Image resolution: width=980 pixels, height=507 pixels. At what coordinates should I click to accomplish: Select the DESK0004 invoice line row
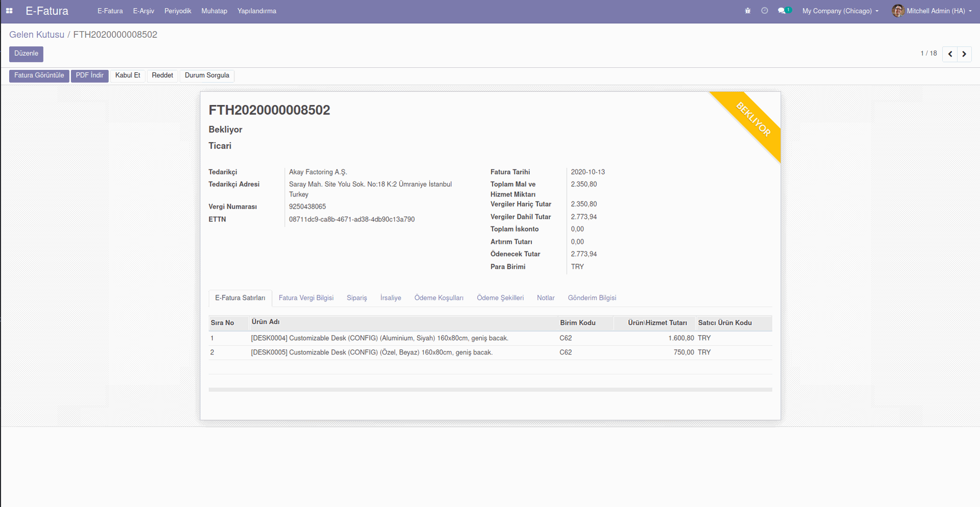coord(379,338)
